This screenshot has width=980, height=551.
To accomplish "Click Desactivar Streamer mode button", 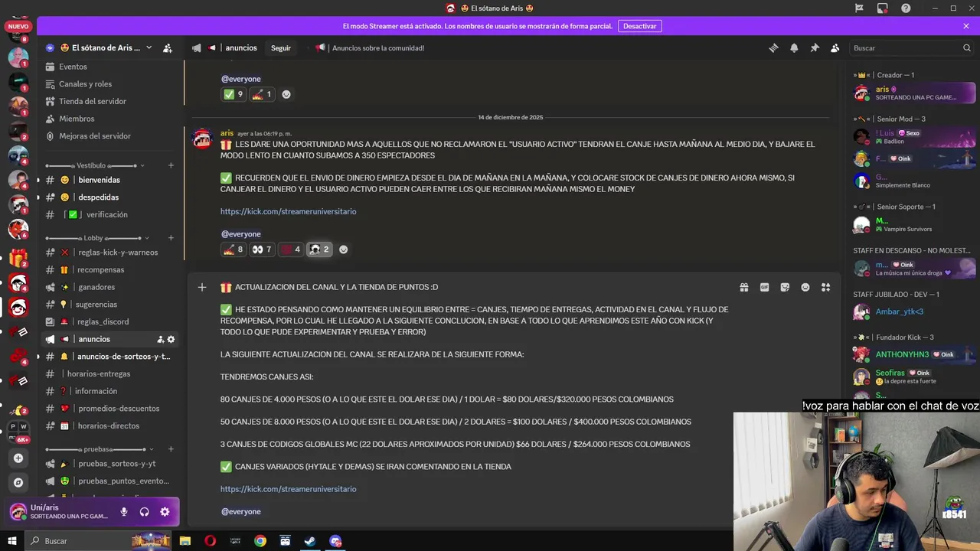I will (x=639, y=26).
